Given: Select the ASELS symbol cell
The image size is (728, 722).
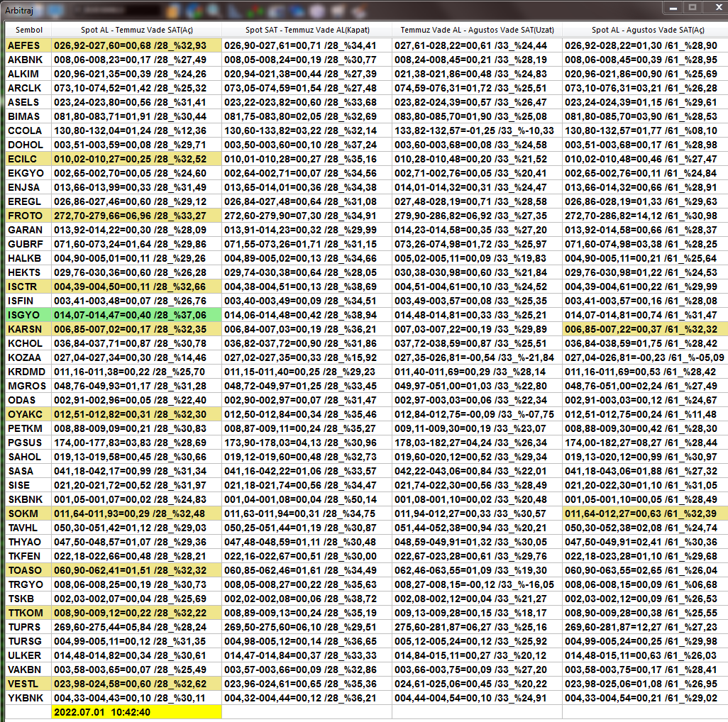Looking at the screenshot, I should pyautogui.click(x=28, y=102).
